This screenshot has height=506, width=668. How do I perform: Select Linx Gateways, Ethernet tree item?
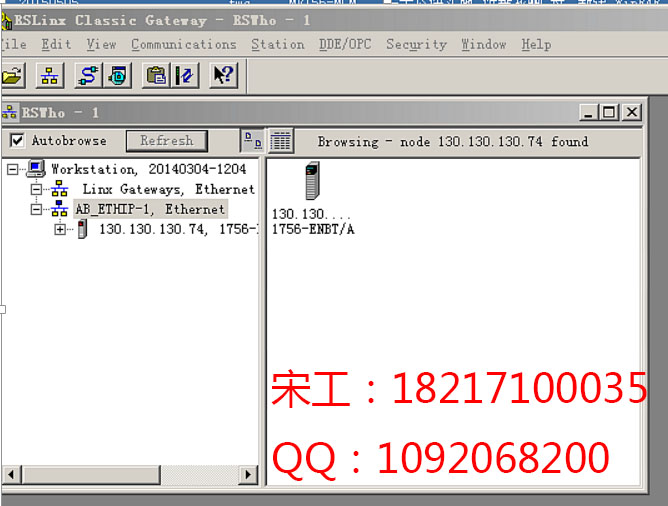tap(168, 189)
